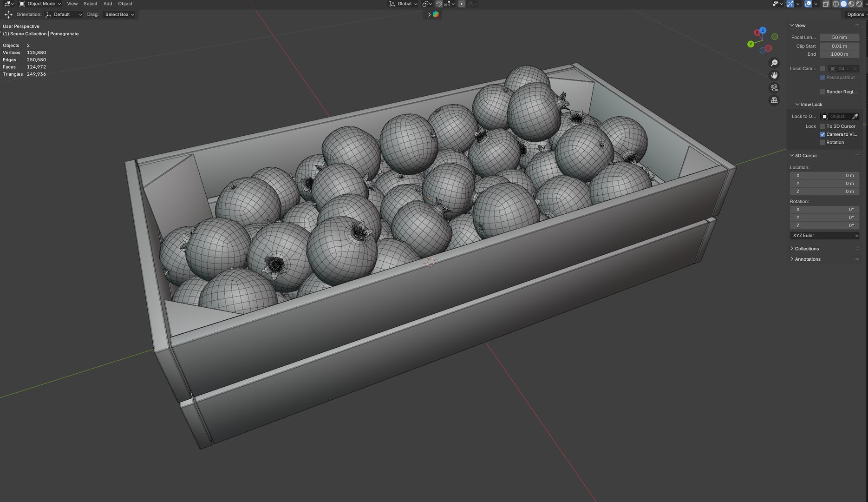Viewport: 868px width, 502px height.
Task: Expand the header chevron beside add-on cube
Action: pyautogui.click(x=429, y=14)
